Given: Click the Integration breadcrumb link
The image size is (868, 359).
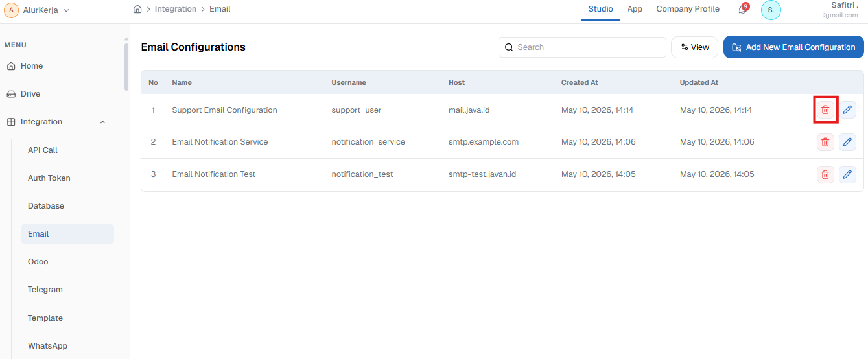Looking at the screenshot, I should click(x=176, y=9).
